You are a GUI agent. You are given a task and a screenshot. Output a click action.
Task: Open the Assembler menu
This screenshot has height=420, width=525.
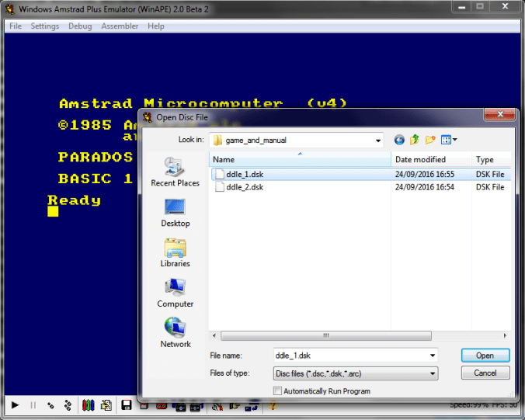120,26
